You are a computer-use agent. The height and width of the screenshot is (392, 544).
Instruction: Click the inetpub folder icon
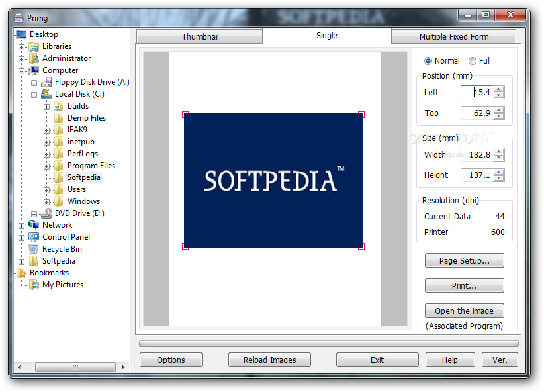[59, 142]
